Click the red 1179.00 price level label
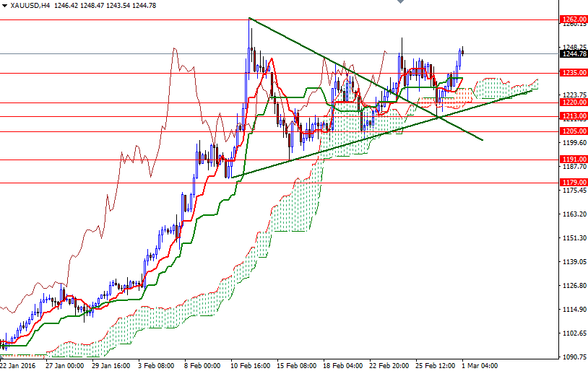This screenshot has height=371, width=588. (x=574, y=183)
